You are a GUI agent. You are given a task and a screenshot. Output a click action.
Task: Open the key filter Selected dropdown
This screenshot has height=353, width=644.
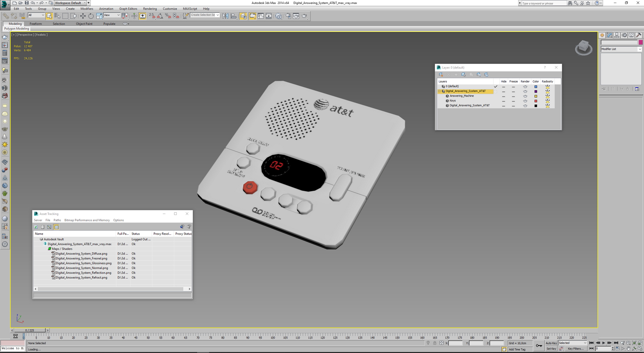[573, 343]
